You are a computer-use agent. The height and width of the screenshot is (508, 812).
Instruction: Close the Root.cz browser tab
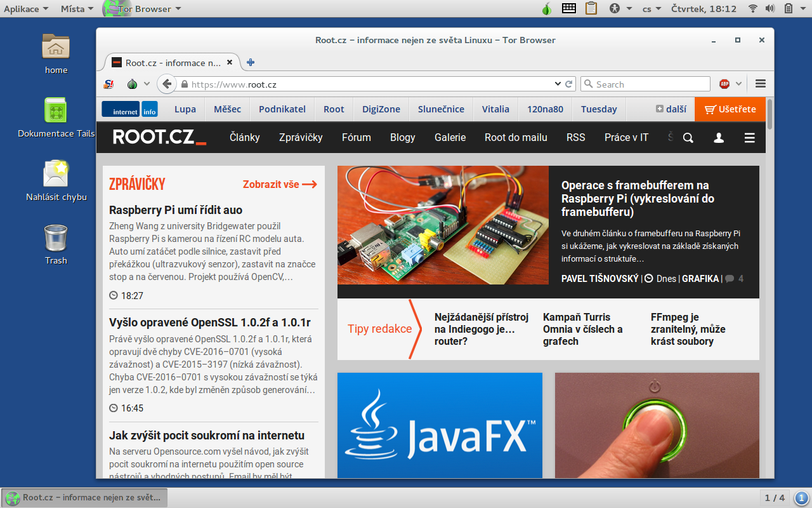230,62
